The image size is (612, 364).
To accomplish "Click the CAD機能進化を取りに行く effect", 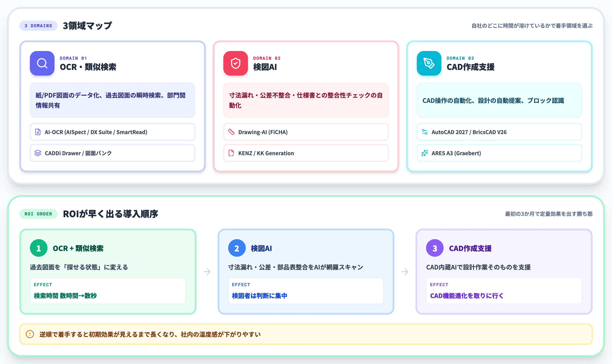I will pyautogui.click(x=467, y=296).
